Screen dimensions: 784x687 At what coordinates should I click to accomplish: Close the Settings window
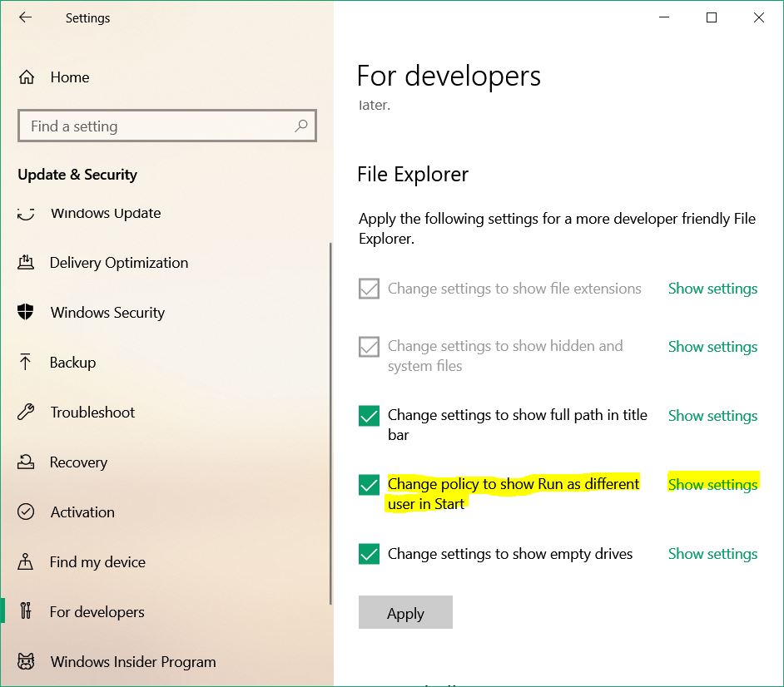click(758, 17)
